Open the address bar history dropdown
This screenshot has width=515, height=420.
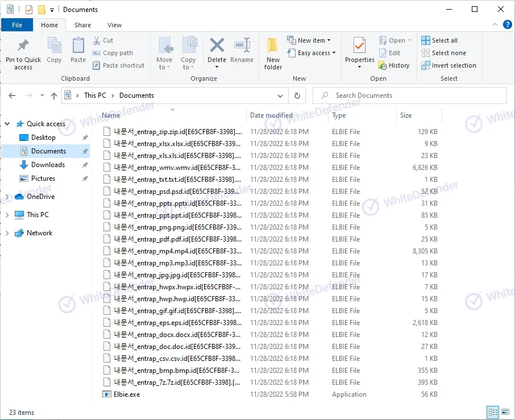[280, 95]
